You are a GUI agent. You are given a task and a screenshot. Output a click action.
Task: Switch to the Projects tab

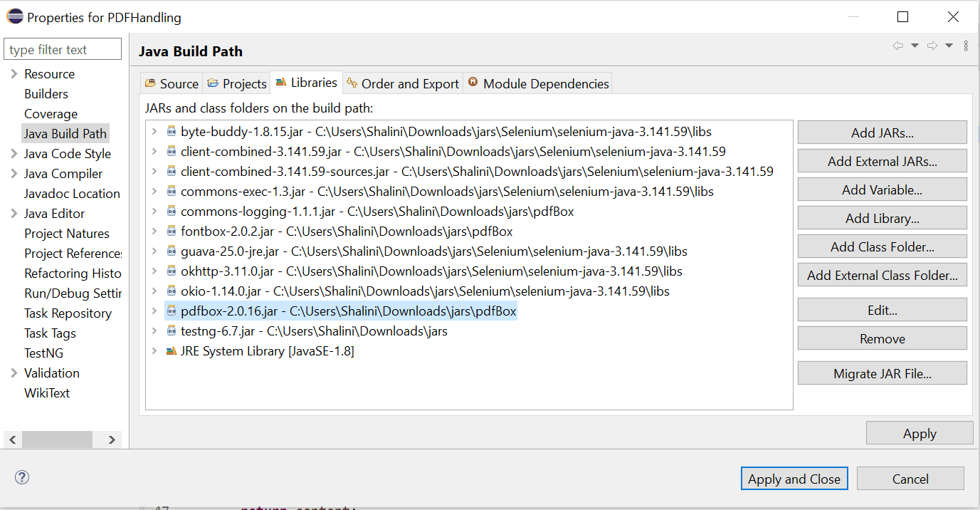pyautogui.click(x=236, y=83)
